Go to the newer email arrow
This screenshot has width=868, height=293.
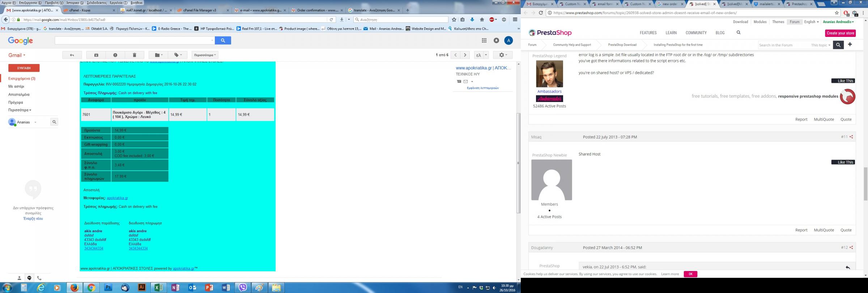456,55
